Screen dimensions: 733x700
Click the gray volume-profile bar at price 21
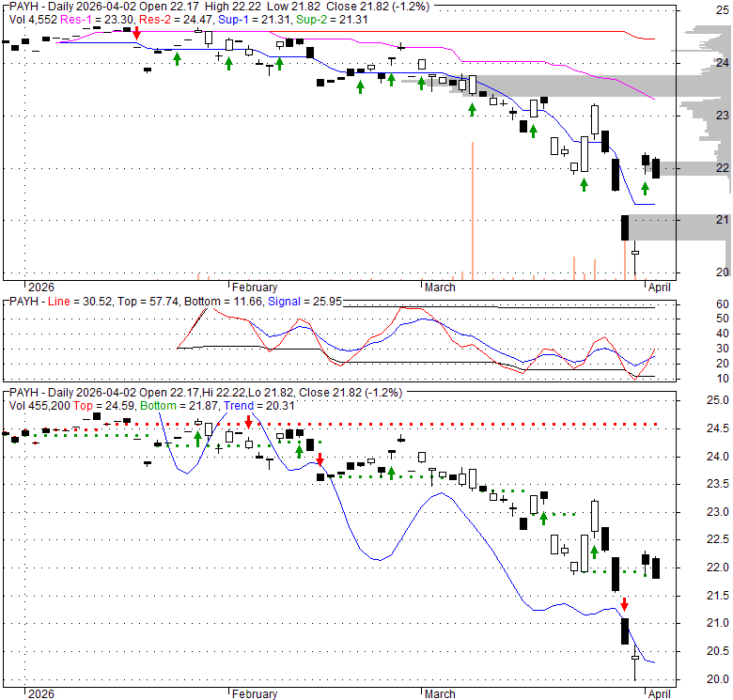[675, 227]
